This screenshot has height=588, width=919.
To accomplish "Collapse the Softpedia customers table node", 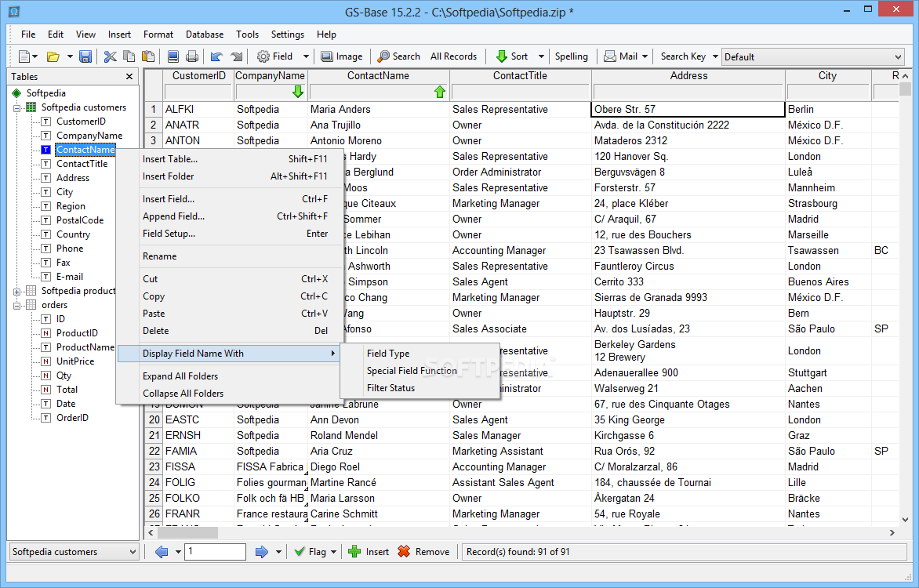I will click(x=17, y=107).
